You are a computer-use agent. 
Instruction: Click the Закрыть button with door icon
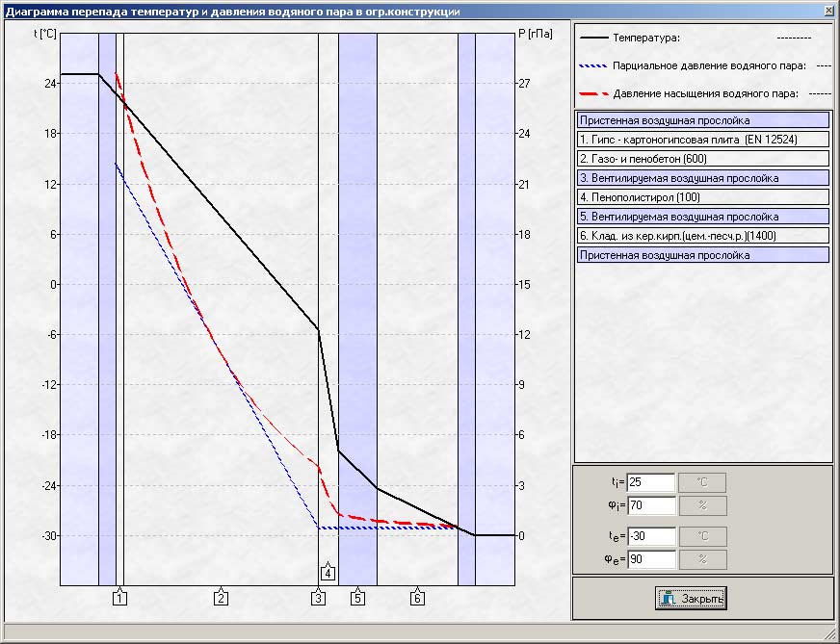[692, 598]
